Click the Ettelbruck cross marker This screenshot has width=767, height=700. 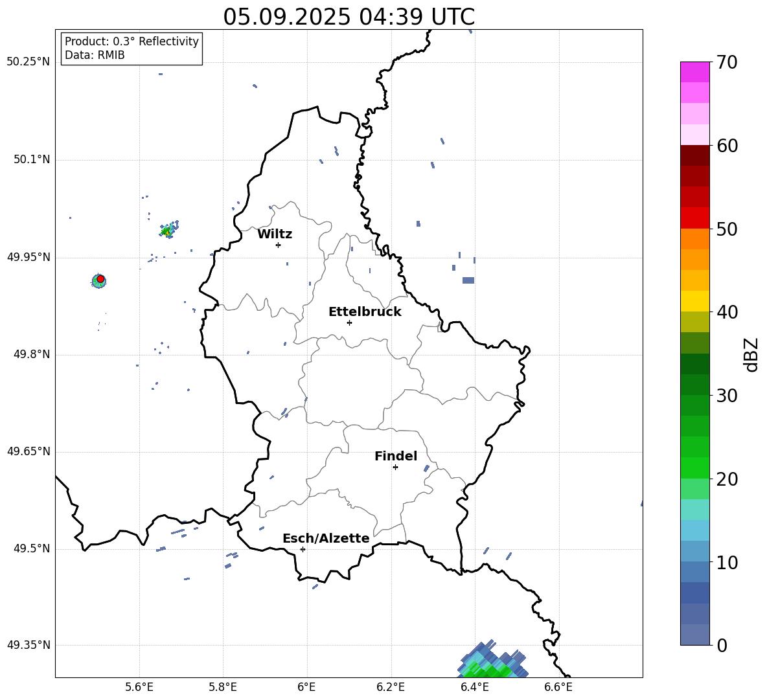coord(349,322)
